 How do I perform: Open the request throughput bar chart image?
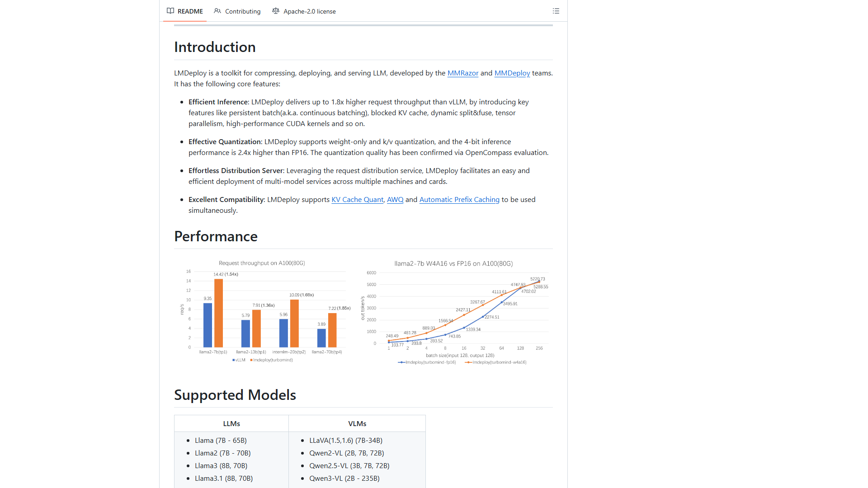pos(265,311)
